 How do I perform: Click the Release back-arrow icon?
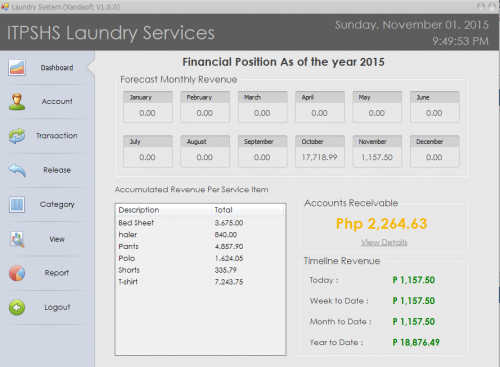pos(17,170)
